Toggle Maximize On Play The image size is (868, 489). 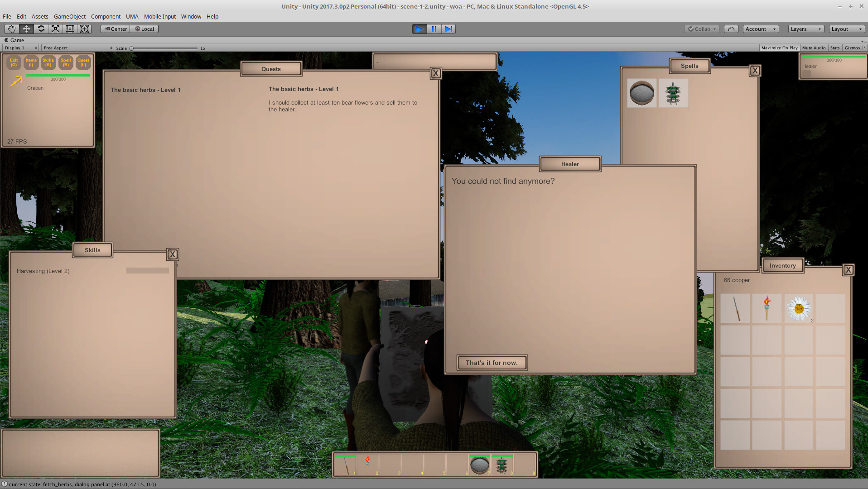click(x=779, y=48)
